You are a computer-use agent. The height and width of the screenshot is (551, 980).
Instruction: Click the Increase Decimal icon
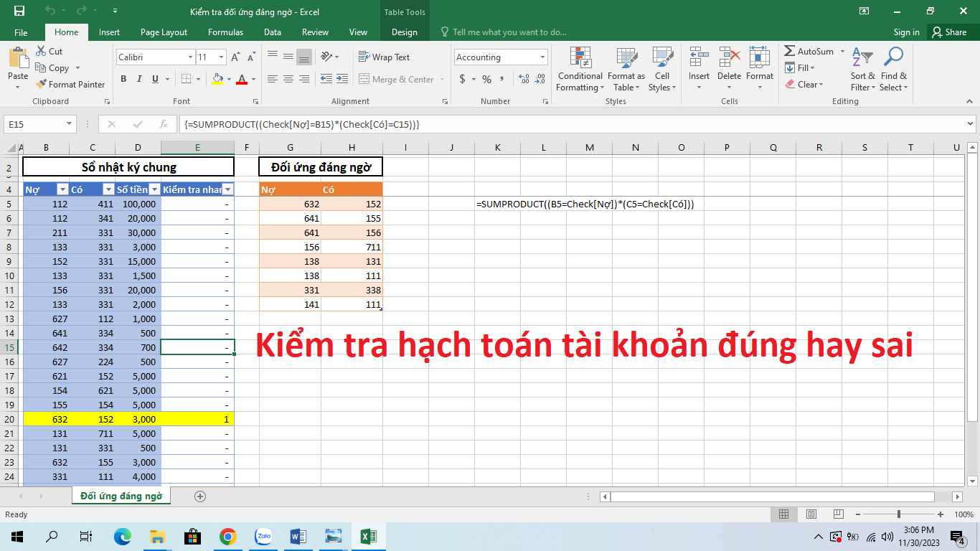[523, 79]
